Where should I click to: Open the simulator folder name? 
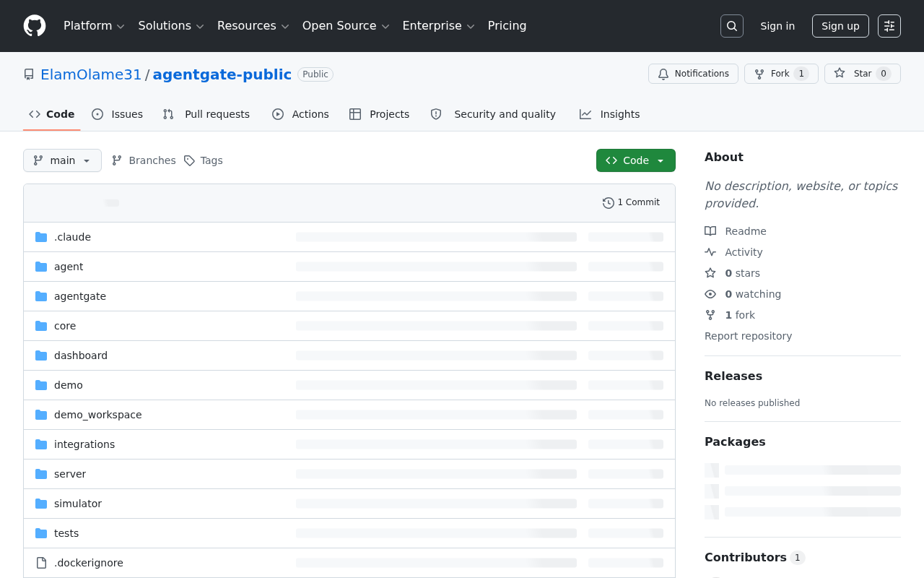[78, 504]
